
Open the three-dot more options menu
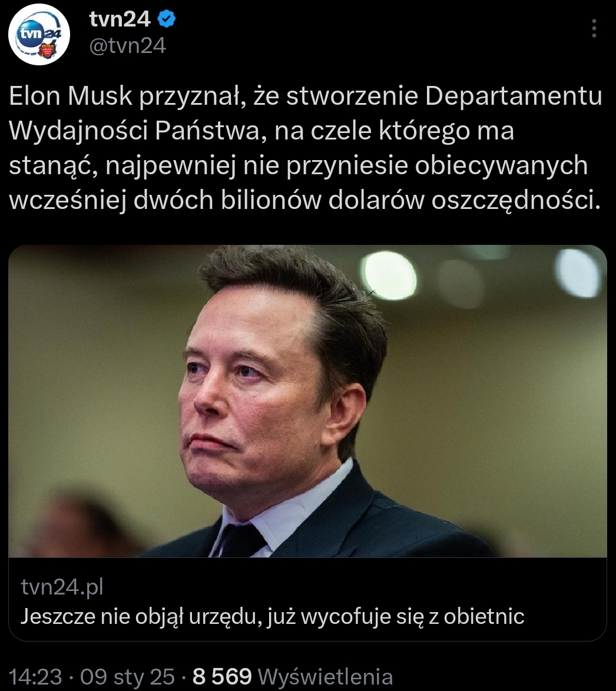click(x=594, y=28)
